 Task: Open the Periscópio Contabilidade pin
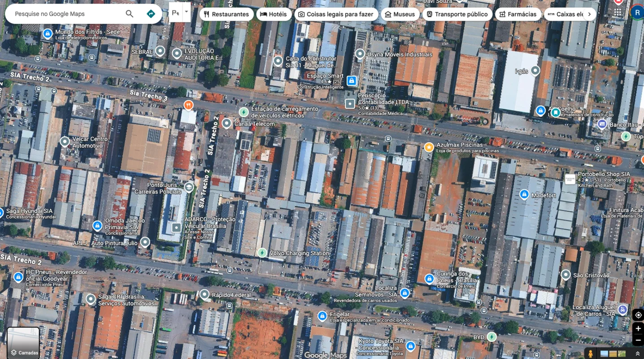[350, 104]
